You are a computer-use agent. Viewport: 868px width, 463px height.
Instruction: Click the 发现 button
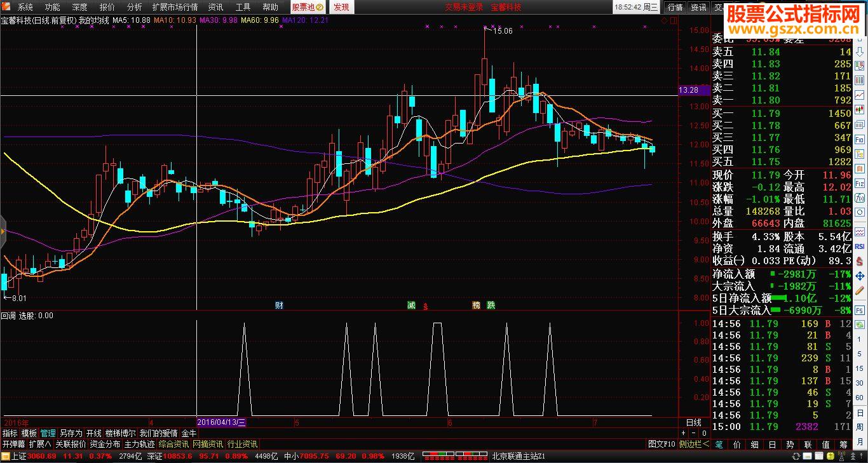pyautogui.click(x=342, y=7)
